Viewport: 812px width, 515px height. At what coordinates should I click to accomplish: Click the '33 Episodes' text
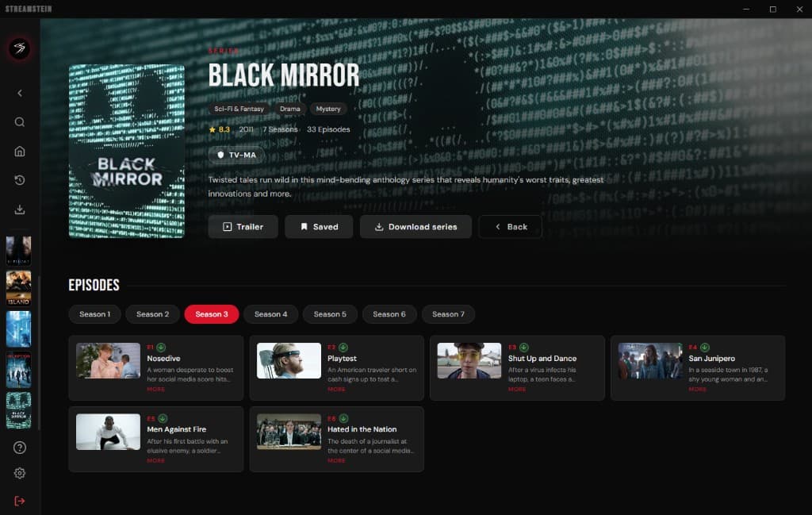coord(328,129)
